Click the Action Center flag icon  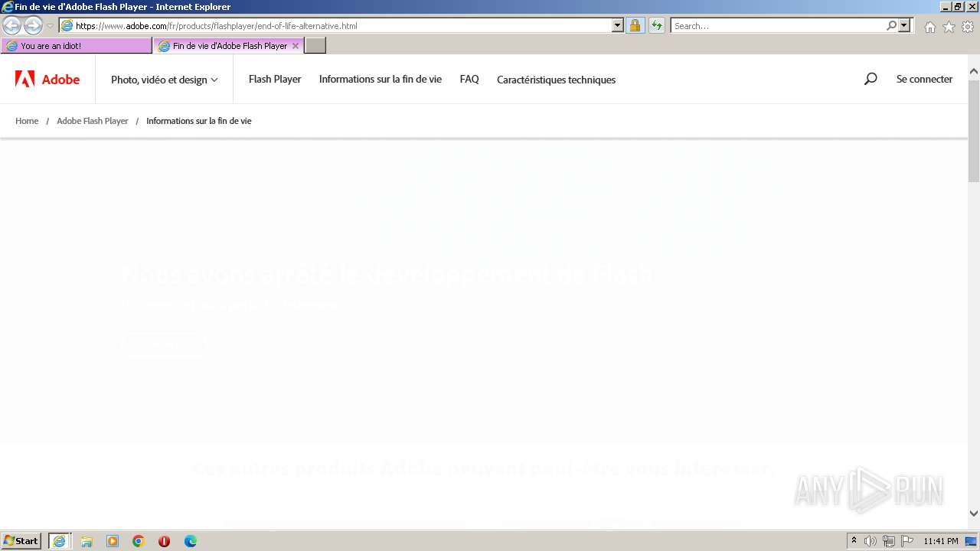pos(907,541)
